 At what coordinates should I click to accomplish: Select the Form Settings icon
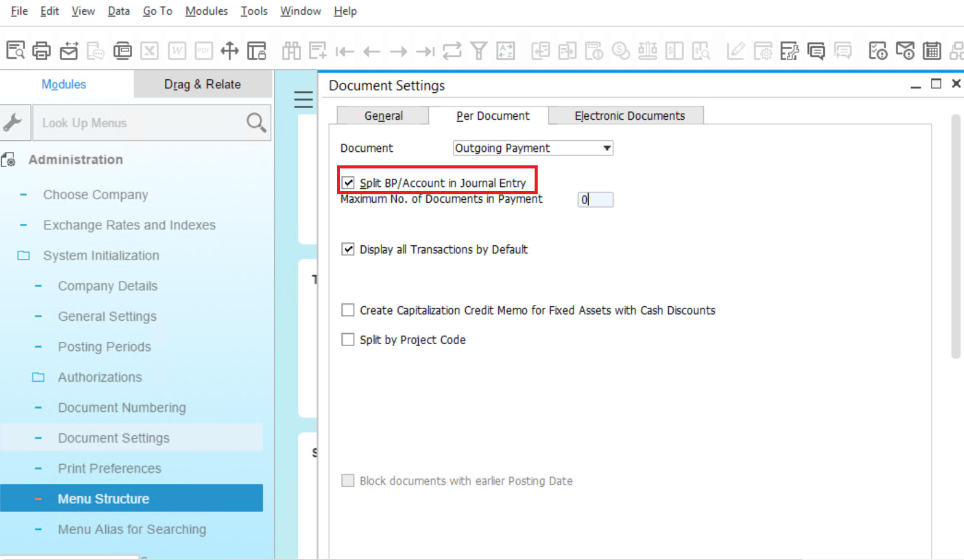tap(763, 50)
